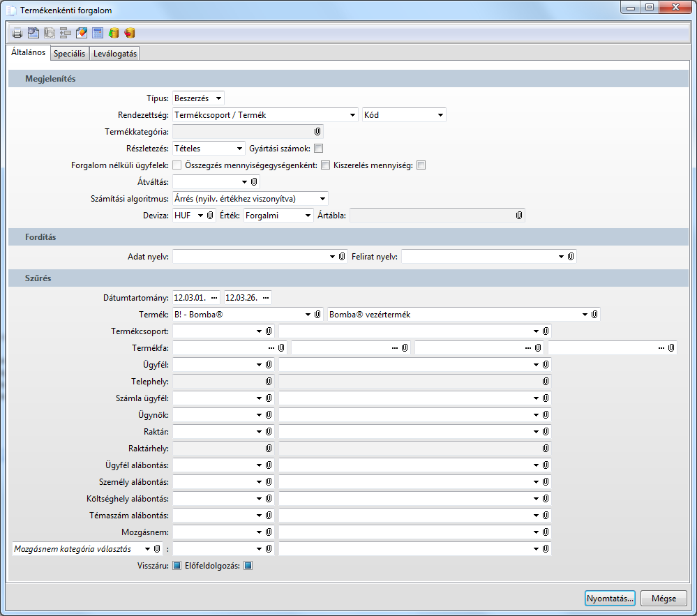Screen dimensions: 697x616
Task: Open the calculator toolbar icon
Action: (x=98, y=33)
